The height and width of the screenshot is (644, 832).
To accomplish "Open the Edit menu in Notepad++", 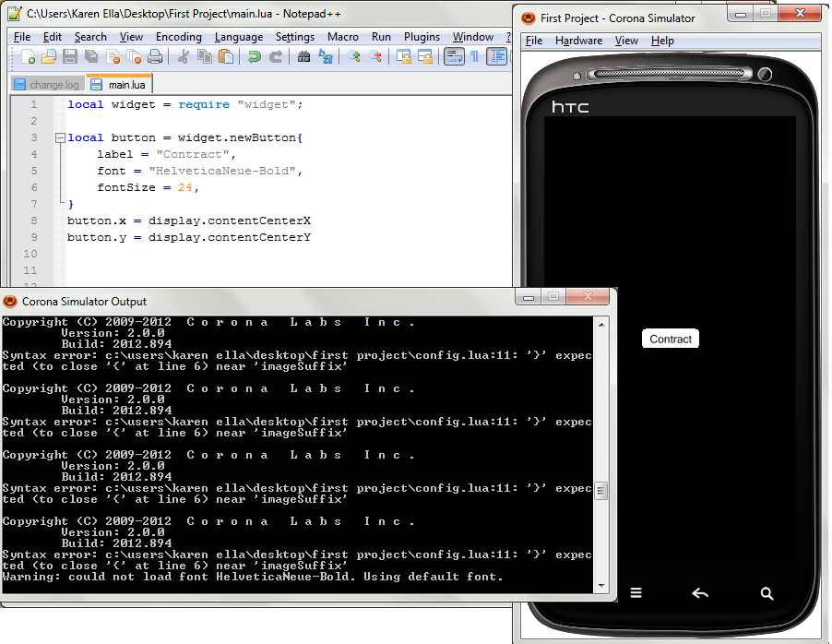I will 53,37.
